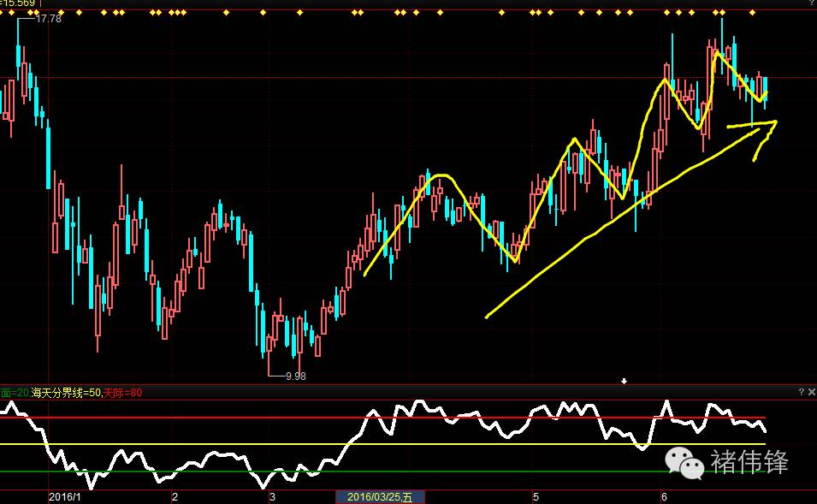The height and width of the screenshot is (504, 817).
Task: Close the indicator sub-panel with the X
Action: pos(811,392)
